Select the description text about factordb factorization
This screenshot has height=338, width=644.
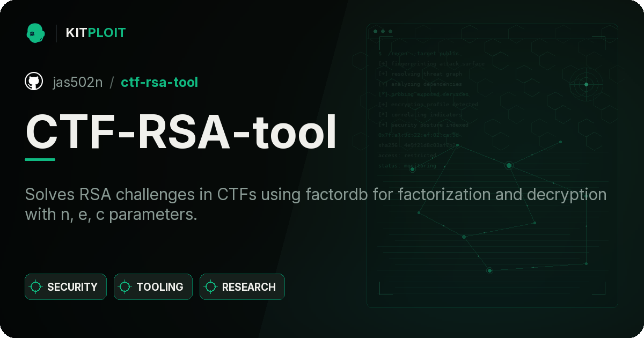(316, 204)
